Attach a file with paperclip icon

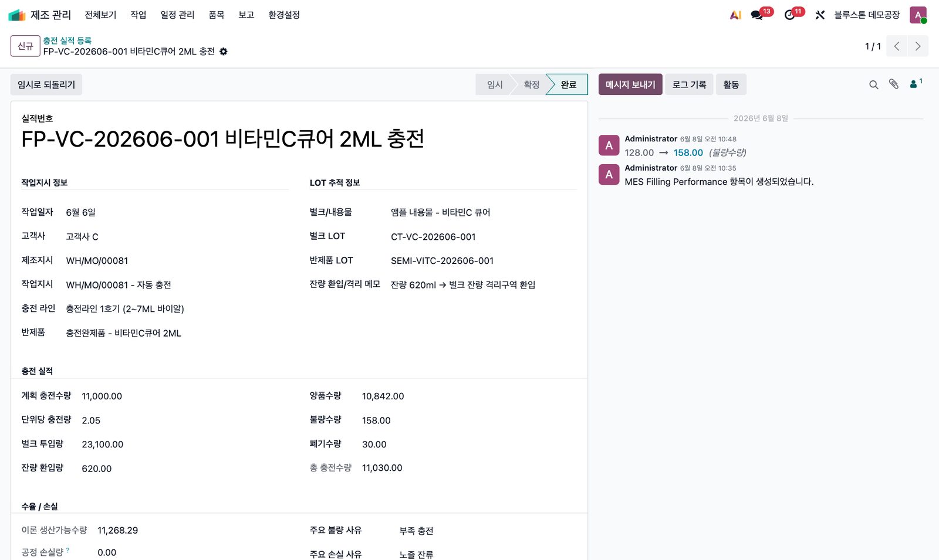pyautogui.click(x=894, y=84)
